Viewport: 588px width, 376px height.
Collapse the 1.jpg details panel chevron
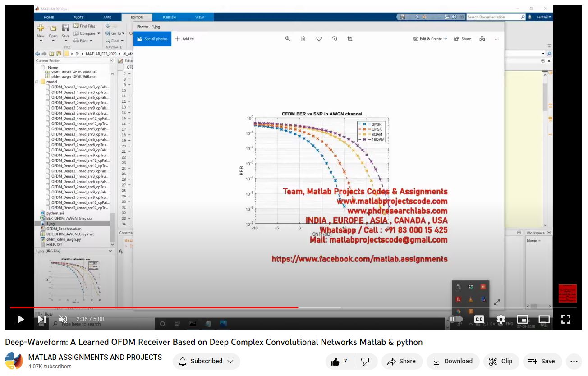(x=110, y=251)
